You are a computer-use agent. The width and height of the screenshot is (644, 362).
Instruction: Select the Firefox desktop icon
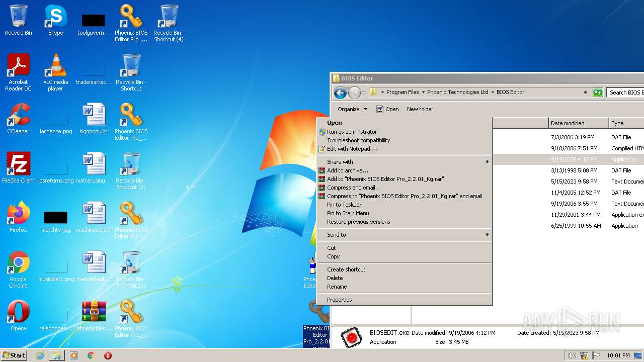click(x=18, y=217)
